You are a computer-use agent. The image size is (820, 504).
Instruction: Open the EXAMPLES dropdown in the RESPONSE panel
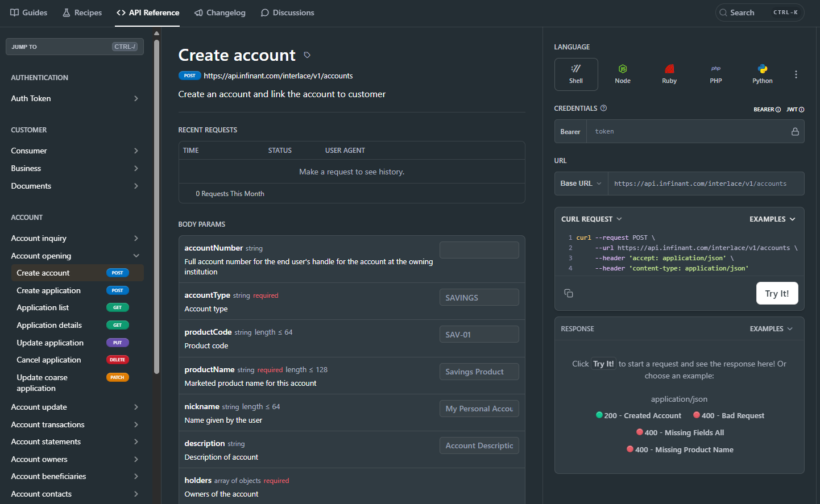tap(771, 328)
